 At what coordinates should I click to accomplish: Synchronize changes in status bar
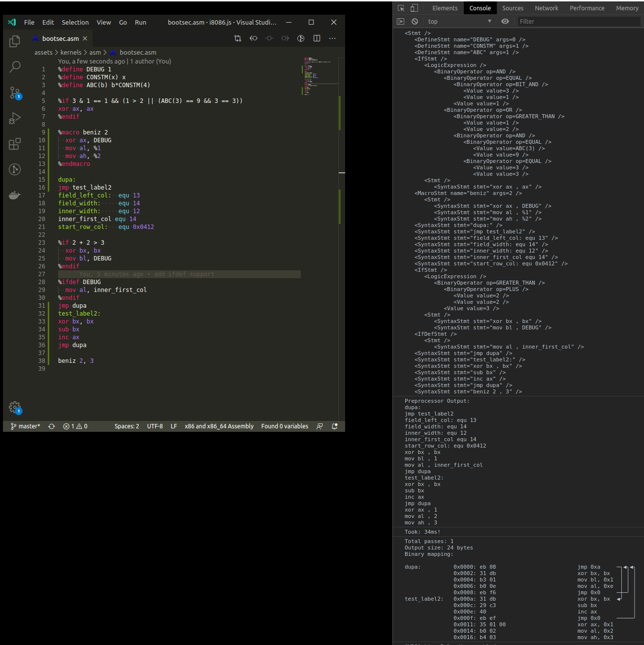click(52, 426)
